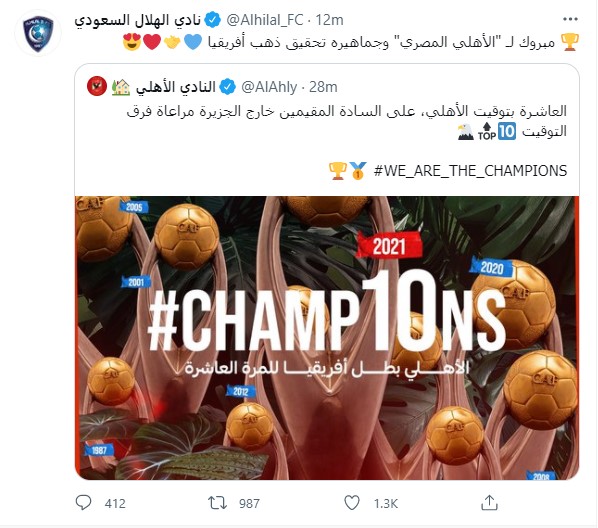Open the 28m quoted tweet timestamp
This screenshot has height=528, width=598.
[323, 87]
